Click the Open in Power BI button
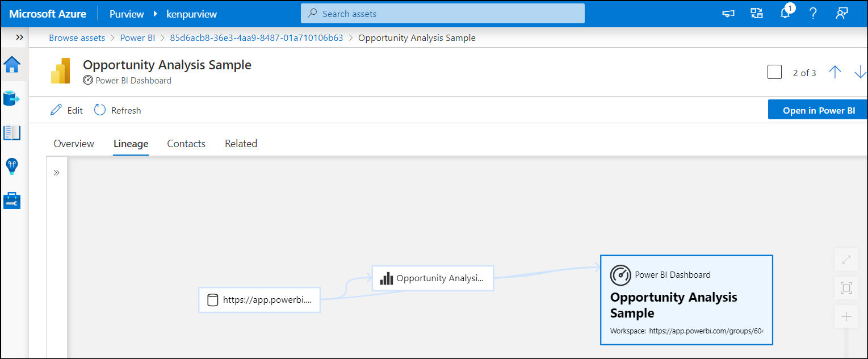The image size is (868, 359). point(818,110)
